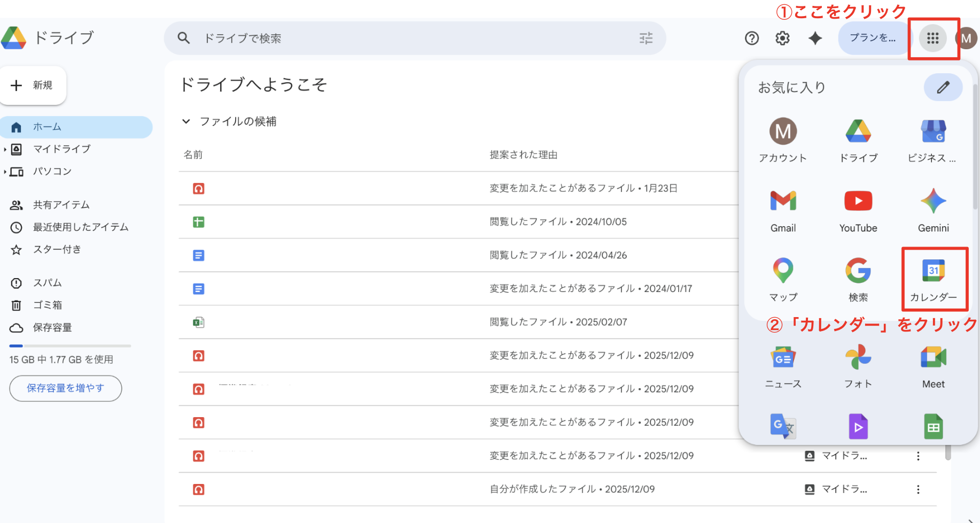Click the Google Drive logo

14,38
